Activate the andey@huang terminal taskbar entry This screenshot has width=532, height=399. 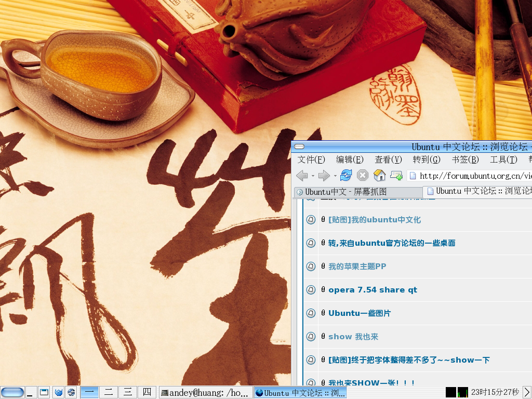point(206,393)
